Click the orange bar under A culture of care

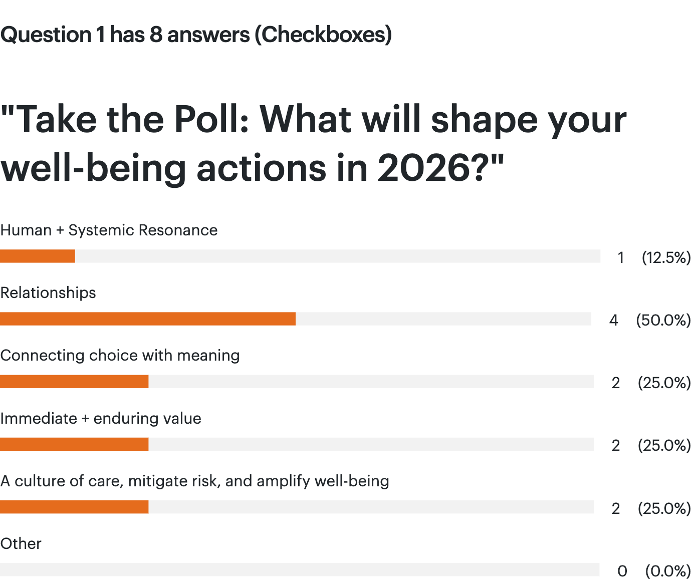pos(74,507)
